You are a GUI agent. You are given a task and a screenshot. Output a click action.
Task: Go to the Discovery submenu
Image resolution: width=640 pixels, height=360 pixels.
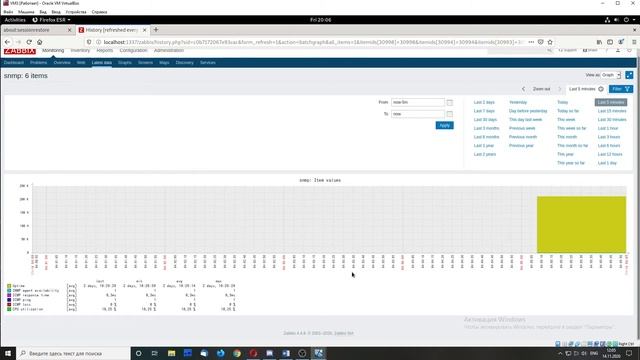click(184, 63)
